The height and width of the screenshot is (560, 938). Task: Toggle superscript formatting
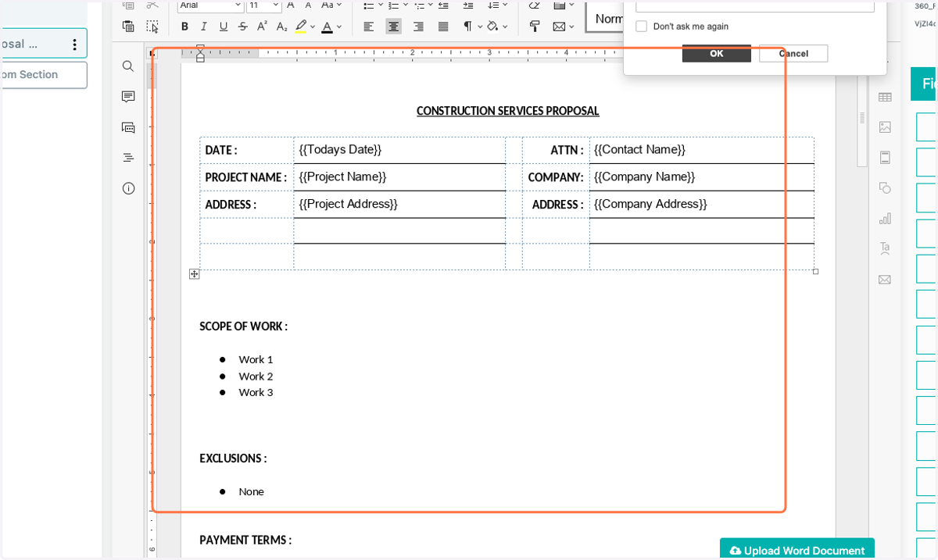pyautogui.click(x=263, y=27)
